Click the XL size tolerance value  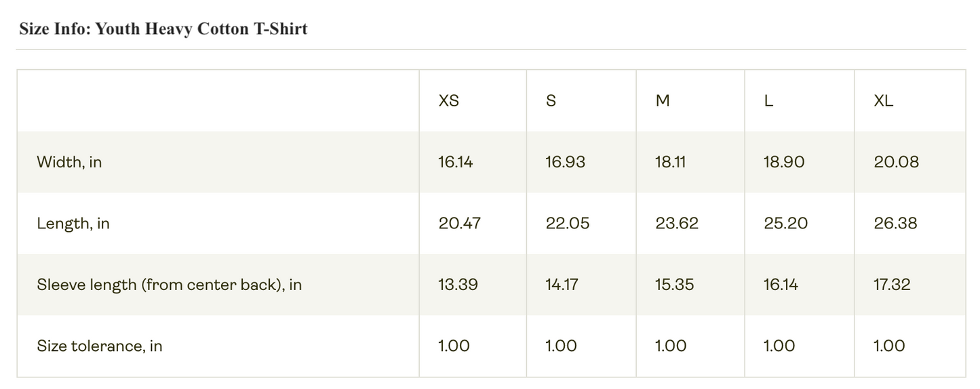(x=888, y=346)
